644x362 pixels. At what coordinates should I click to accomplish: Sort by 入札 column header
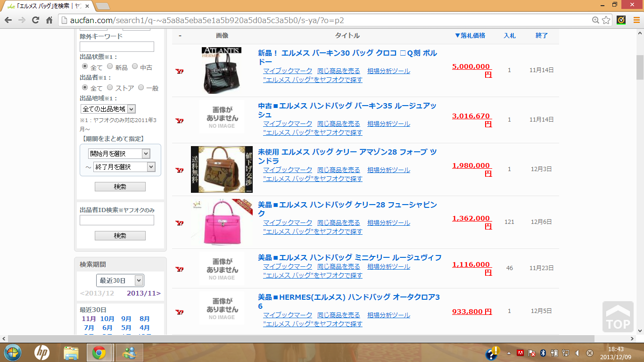pyautogui.click(x=510, y=36)
